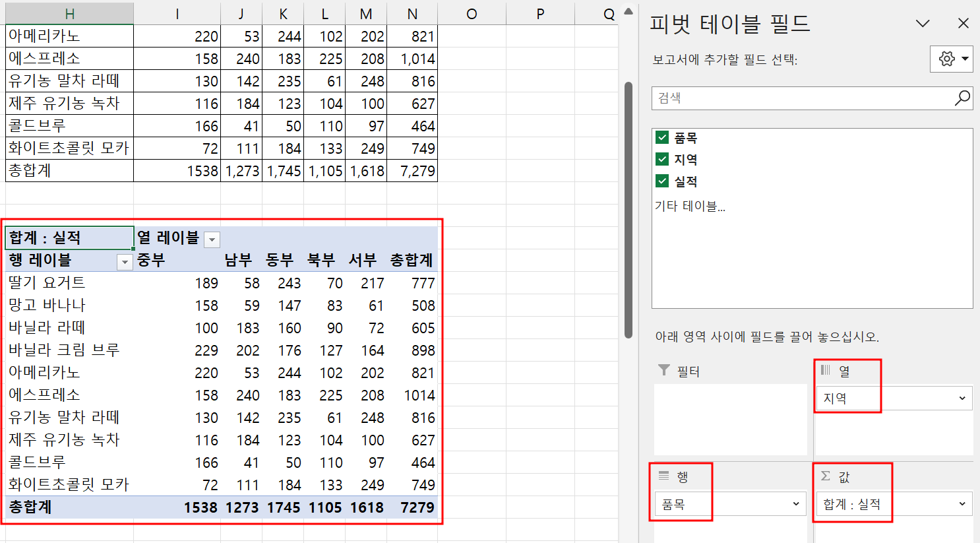
Task: Select the 898 total for 바닐라 크림 브루
Action: coord(412,350)
